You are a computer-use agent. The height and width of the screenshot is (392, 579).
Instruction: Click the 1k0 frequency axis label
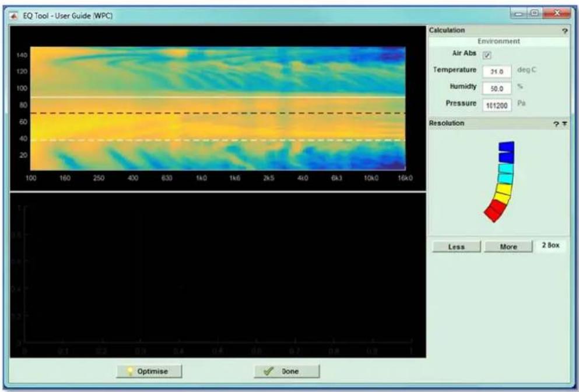(201, 178)
